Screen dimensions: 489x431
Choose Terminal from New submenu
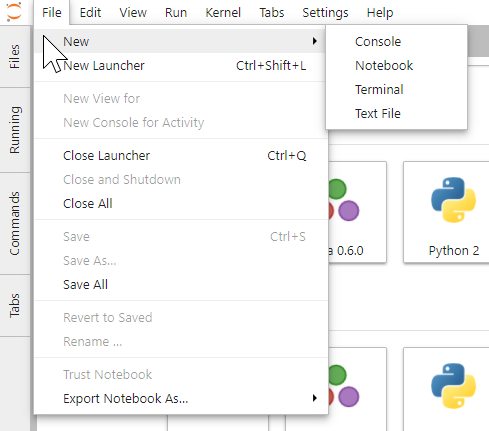pyautogui.click(x=396, y=89)
